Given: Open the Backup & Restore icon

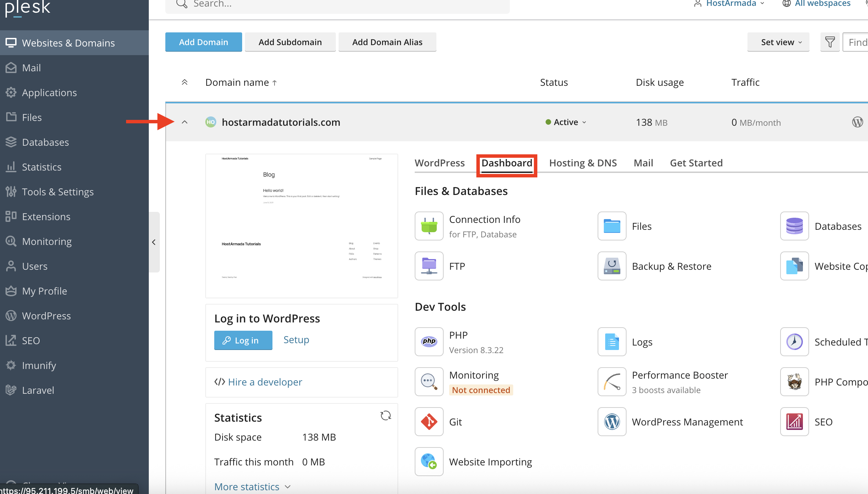Looking at the screenshot, I should pyautogui.click(x=612, y=266).
